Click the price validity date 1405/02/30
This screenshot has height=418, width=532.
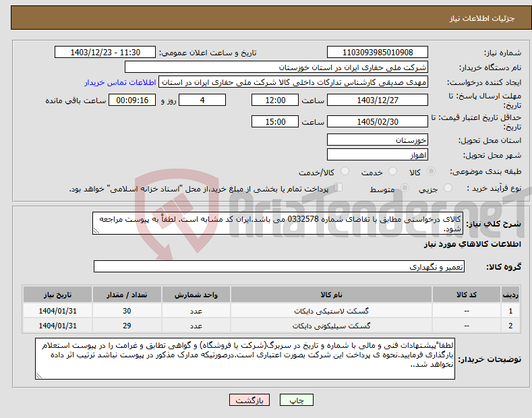click(x=378, y=121)
